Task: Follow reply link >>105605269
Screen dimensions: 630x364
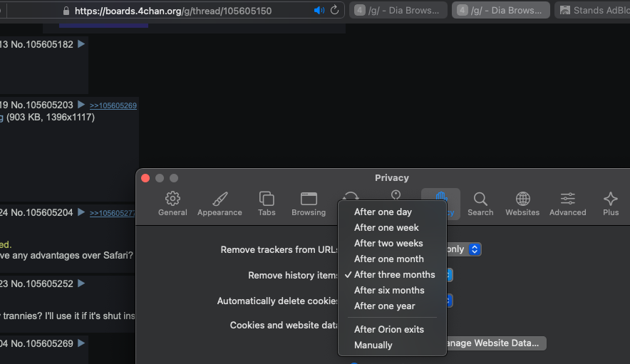Action: 113,105
